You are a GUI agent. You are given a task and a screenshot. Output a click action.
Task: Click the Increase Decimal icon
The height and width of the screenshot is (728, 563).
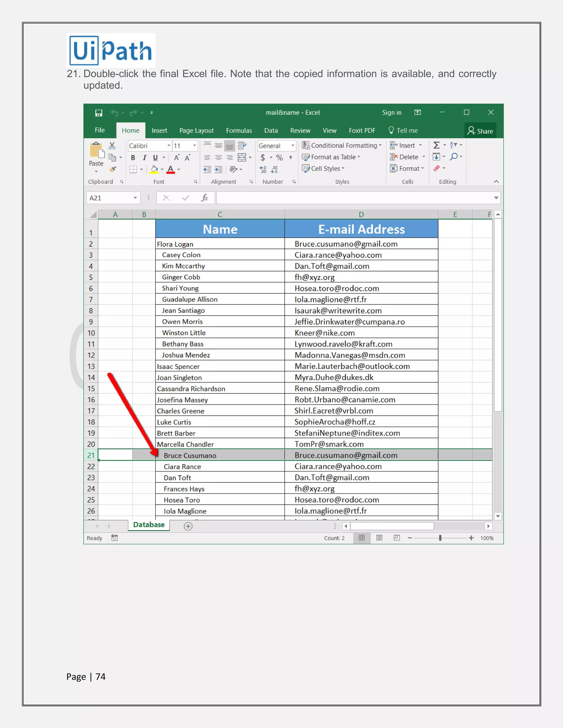pos(263,170)
